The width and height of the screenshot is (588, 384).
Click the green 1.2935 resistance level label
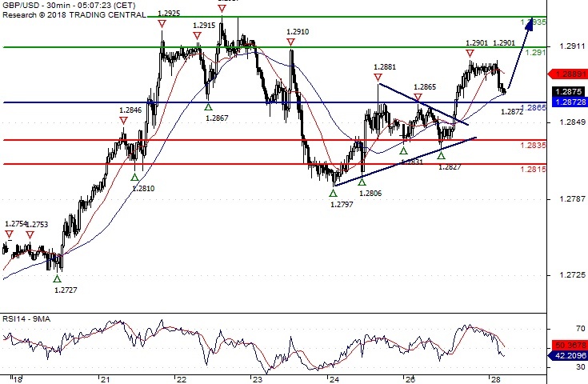pos(534,22)
